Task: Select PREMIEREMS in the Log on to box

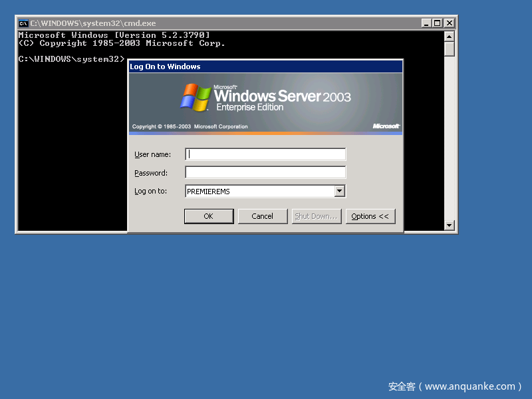Action: click(x=208, y=192)
